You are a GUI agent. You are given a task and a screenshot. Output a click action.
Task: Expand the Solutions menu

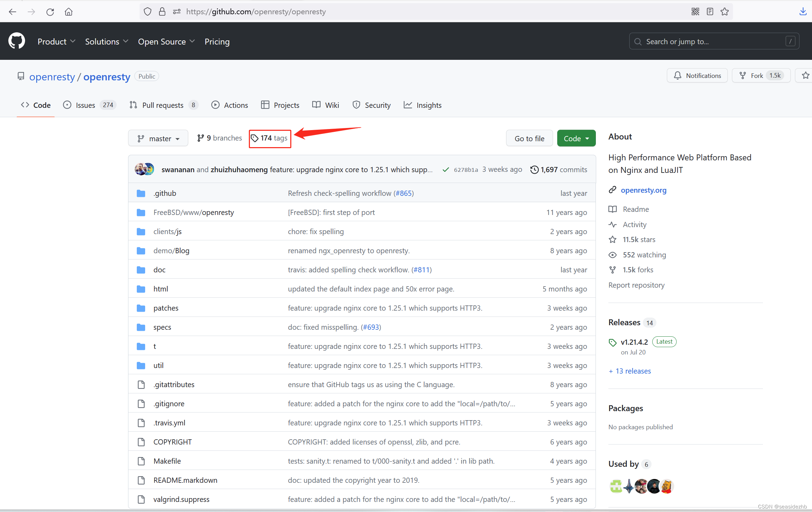click(107, 41)
